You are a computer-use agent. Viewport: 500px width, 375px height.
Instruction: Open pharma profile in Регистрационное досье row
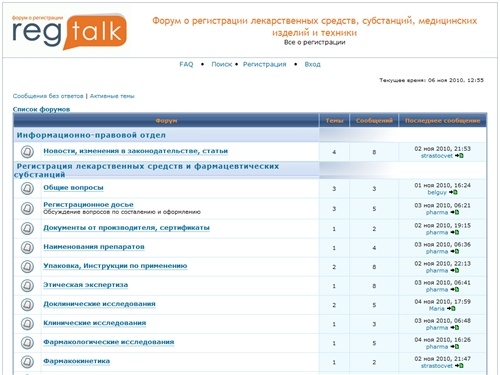point(437,212)
